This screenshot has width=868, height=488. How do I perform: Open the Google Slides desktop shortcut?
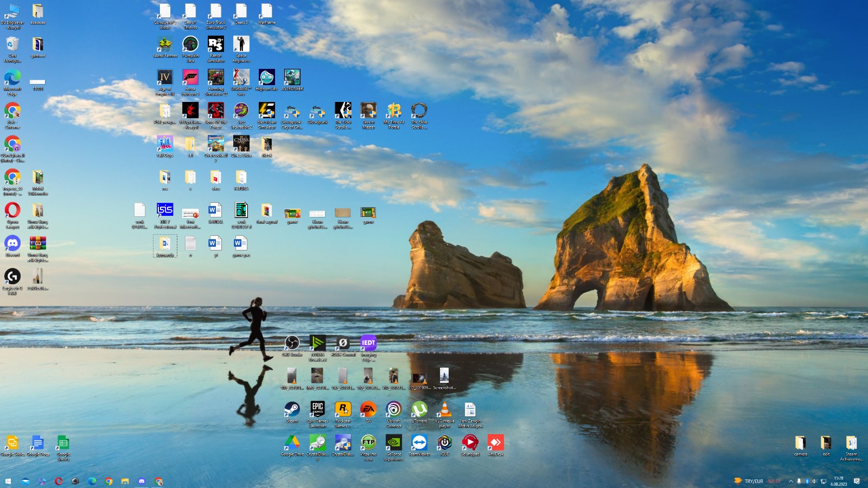[12, 445]
